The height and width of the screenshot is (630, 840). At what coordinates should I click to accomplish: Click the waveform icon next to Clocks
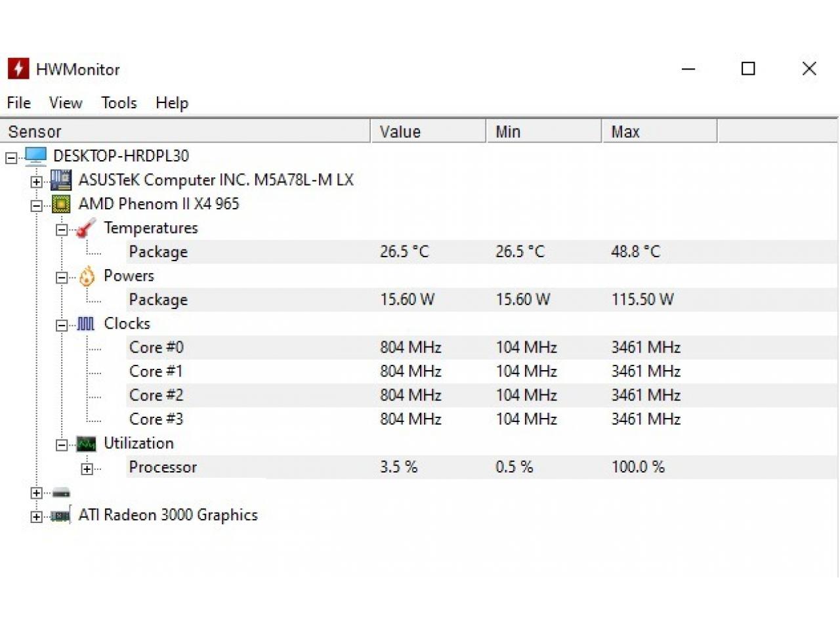86,324
